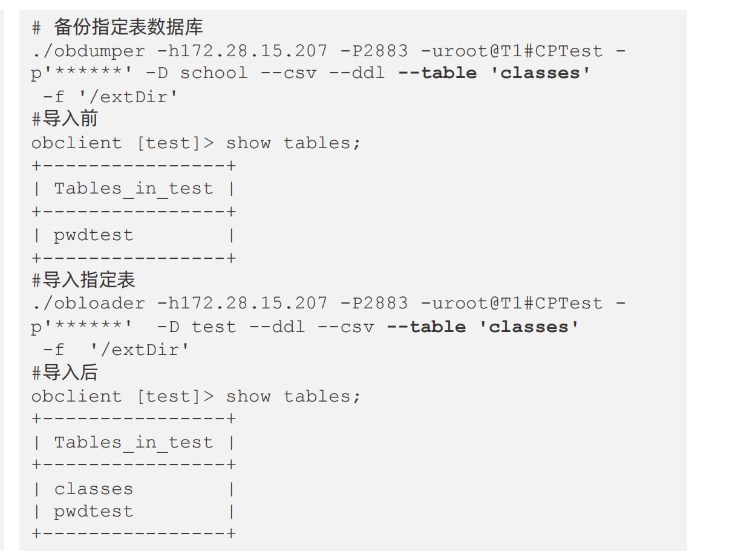Click the second Tables_in_test header
The width and height of the screenshot is (738, 560).
[134, 443]
